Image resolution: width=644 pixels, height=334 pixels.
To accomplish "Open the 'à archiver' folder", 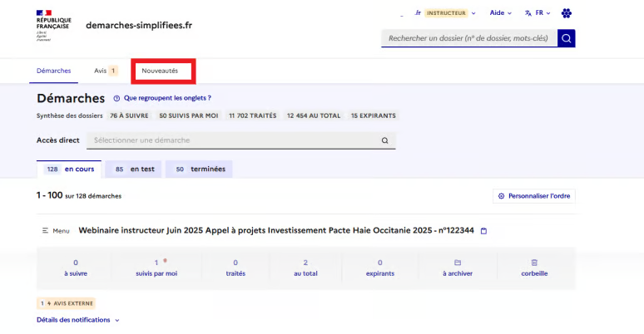I will [457, 268].
